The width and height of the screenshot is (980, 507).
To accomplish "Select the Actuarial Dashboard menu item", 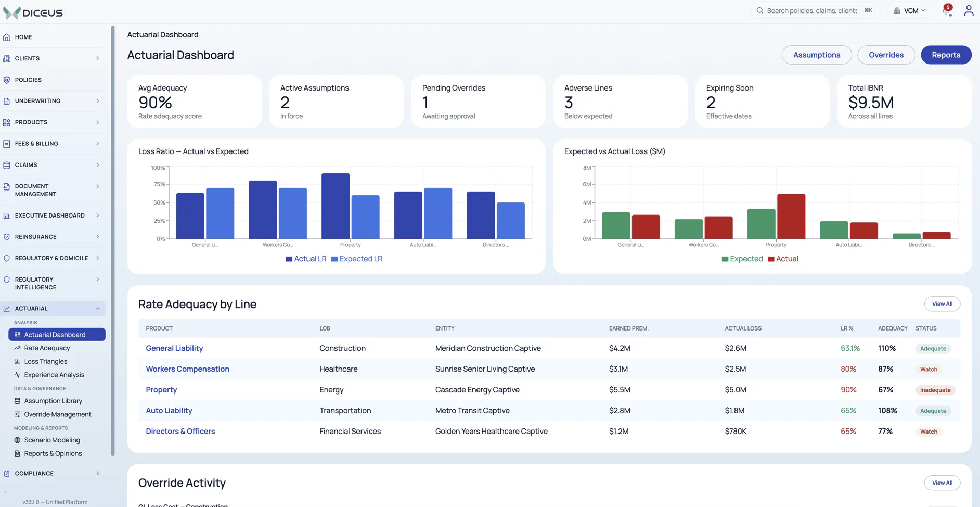I will [x=57, y=335].
